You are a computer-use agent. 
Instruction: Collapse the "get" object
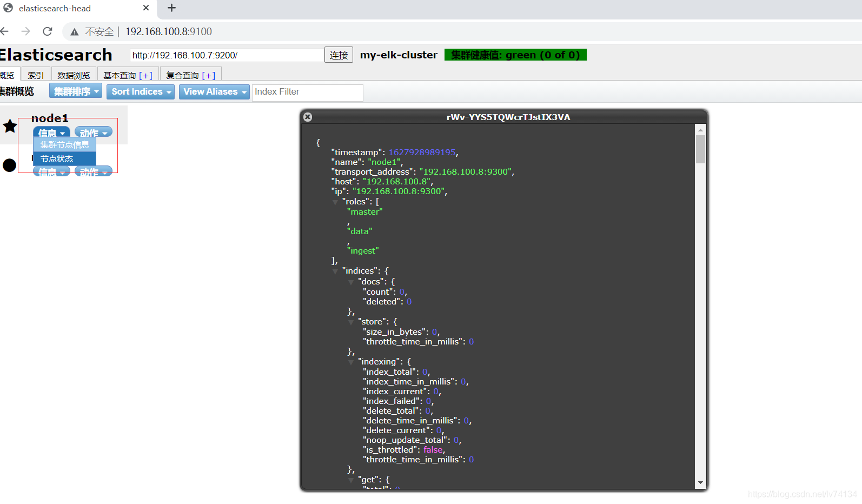click(351, 480)
